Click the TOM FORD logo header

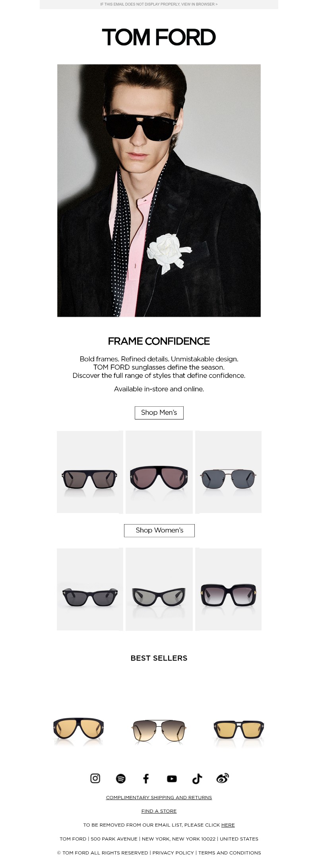tap(159, 37)
